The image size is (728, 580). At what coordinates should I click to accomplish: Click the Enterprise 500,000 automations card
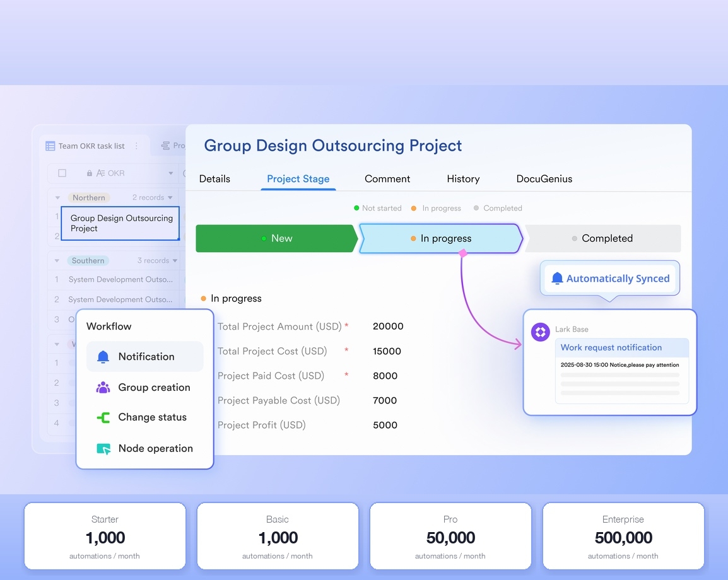coord(623,536)
